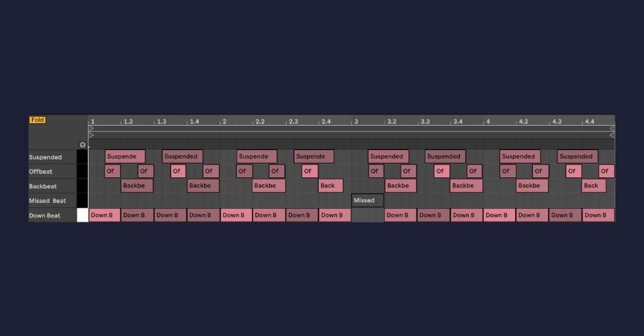Click ruler marker 2.4
This screenshot has height=336, width=644.
click(x=326, y=122)
